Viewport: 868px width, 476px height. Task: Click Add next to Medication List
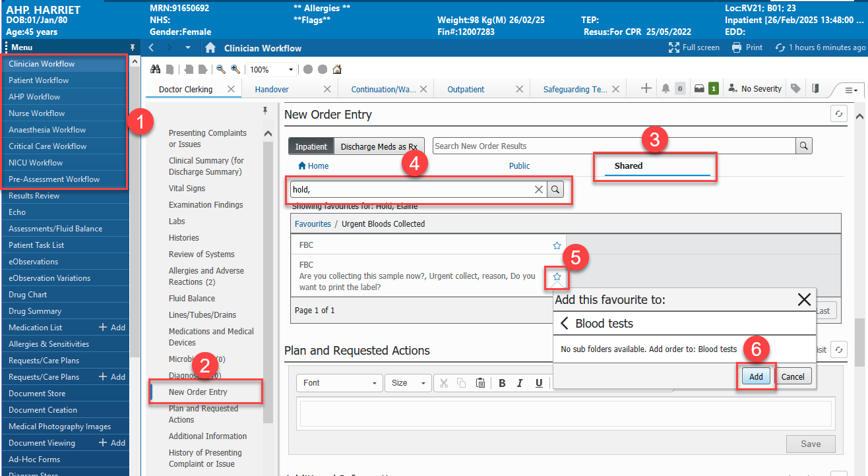coord(111,327)
